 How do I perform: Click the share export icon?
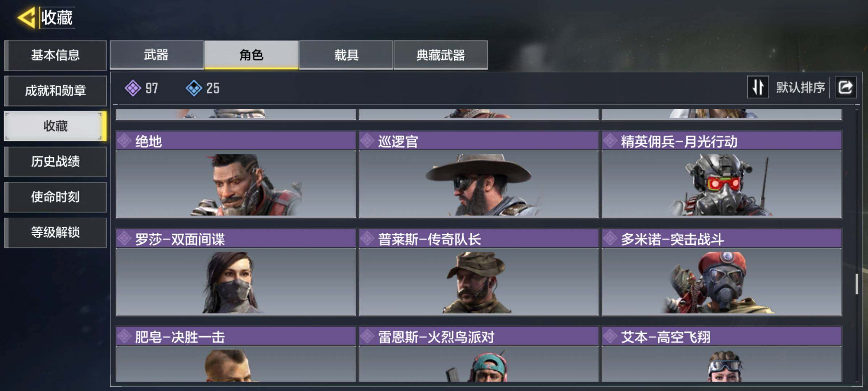click(845, 87)
